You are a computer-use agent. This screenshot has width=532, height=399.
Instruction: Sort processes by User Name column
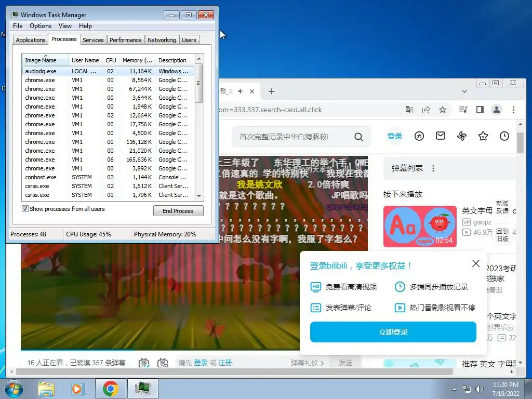pyautogui.click(x=86, y=60)
